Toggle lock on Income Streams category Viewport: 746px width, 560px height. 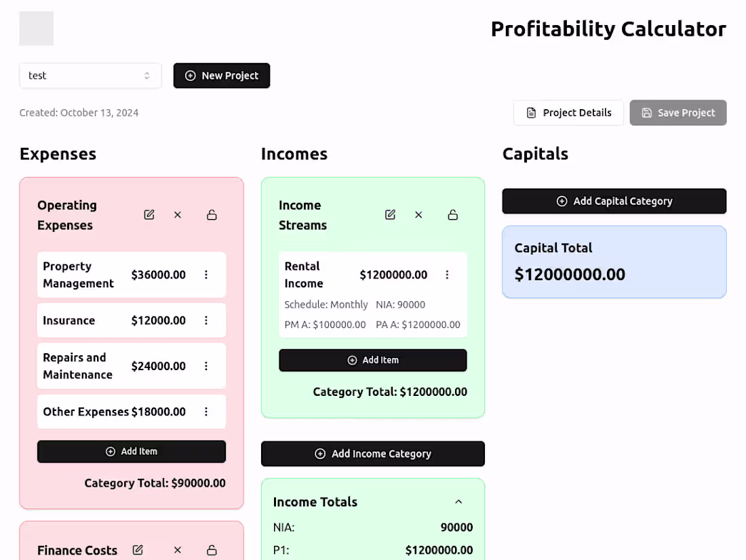pyautogui.click(x=453, y=215)
